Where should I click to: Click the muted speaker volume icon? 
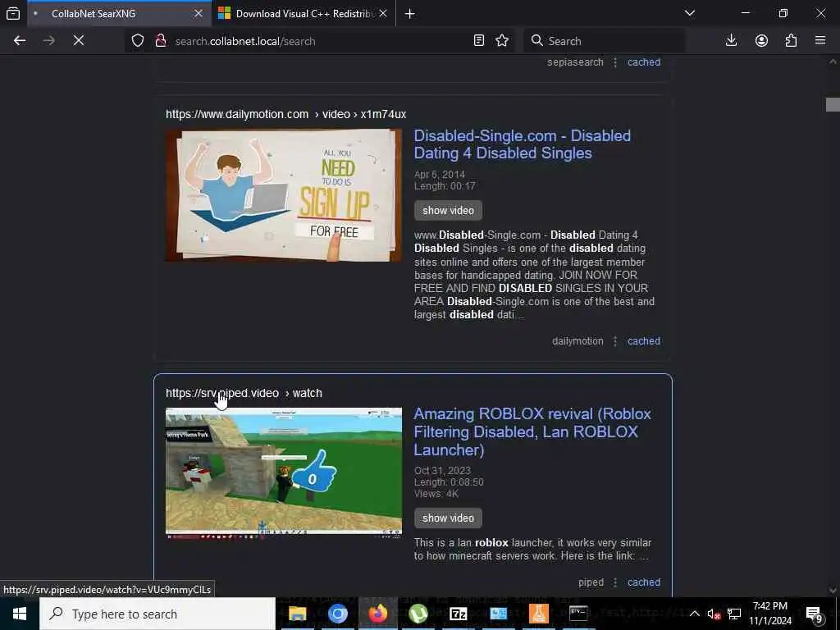tap(714, 614)
